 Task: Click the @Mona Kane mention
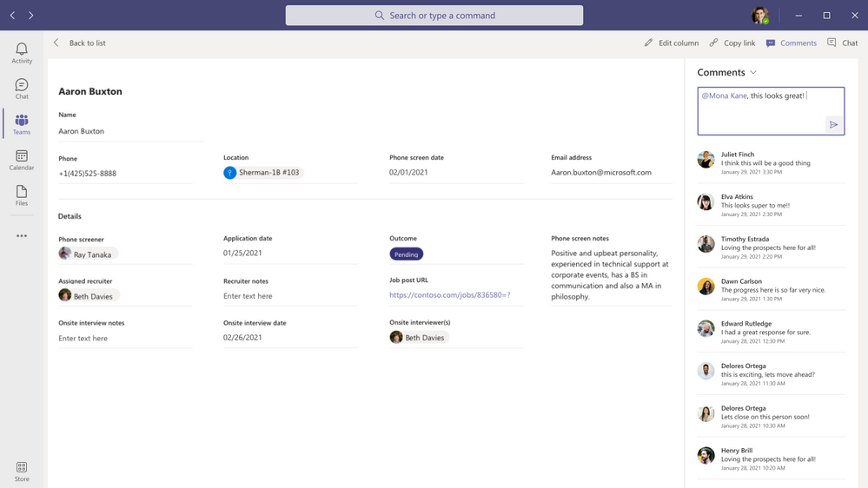coord(724,96)
